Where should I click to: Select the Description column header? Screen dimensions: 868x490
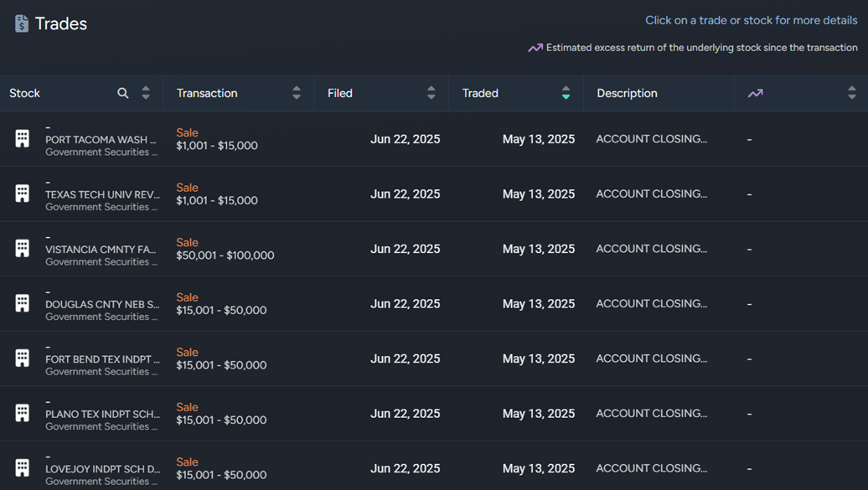click(x=627, y=93)
